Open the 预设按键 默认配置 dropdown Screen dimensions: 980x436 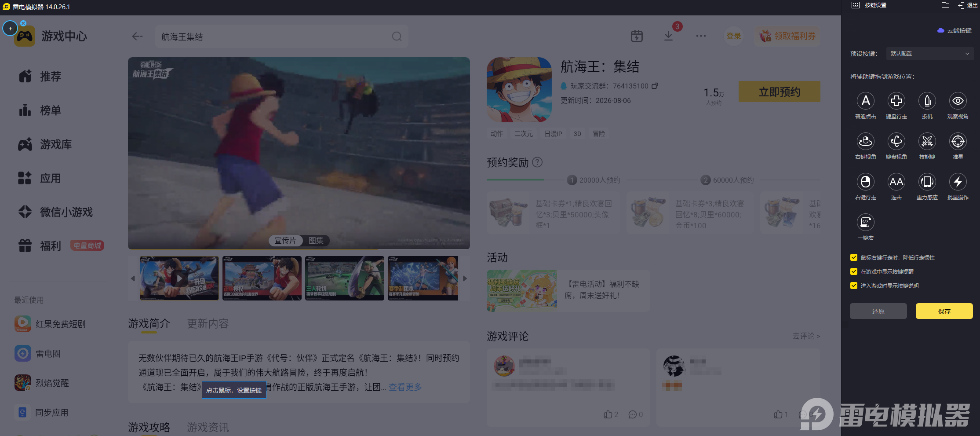(x=930, y=54)
